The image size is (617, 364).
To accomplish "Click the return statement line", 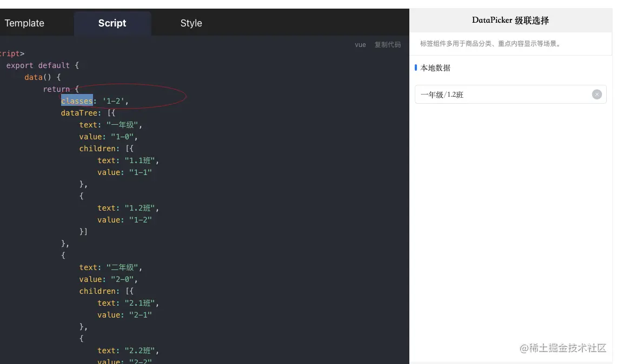I will coord(61,89).
